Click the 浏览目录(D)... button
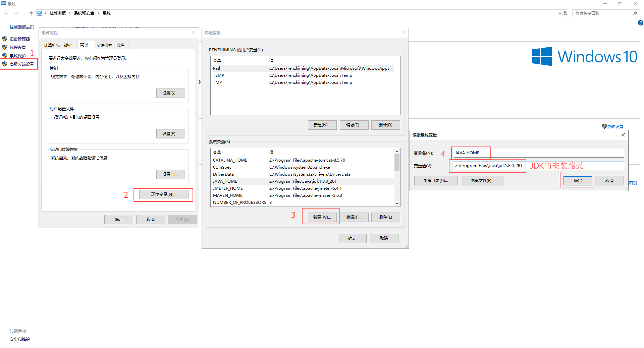The image size is (644, 348). pos(436,181)
